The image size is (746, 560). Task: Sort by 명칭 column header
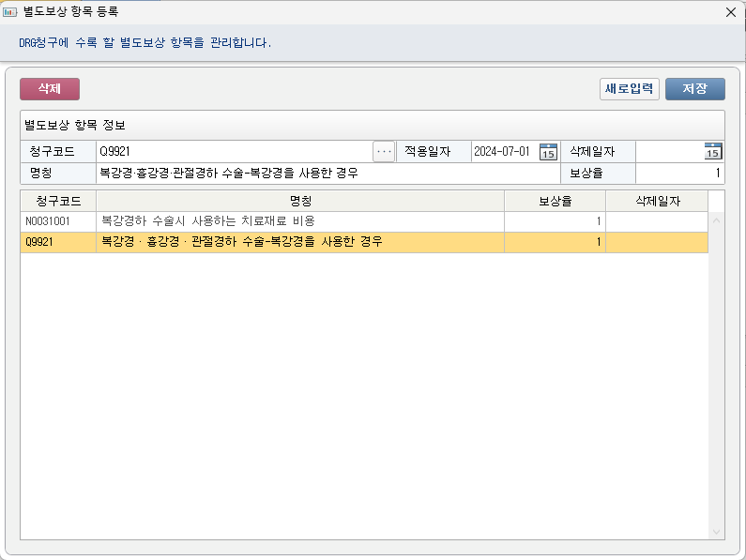300,201
